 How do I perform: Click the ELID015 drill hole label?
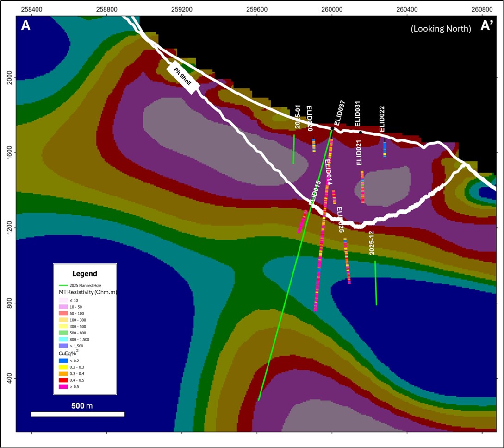316,193
